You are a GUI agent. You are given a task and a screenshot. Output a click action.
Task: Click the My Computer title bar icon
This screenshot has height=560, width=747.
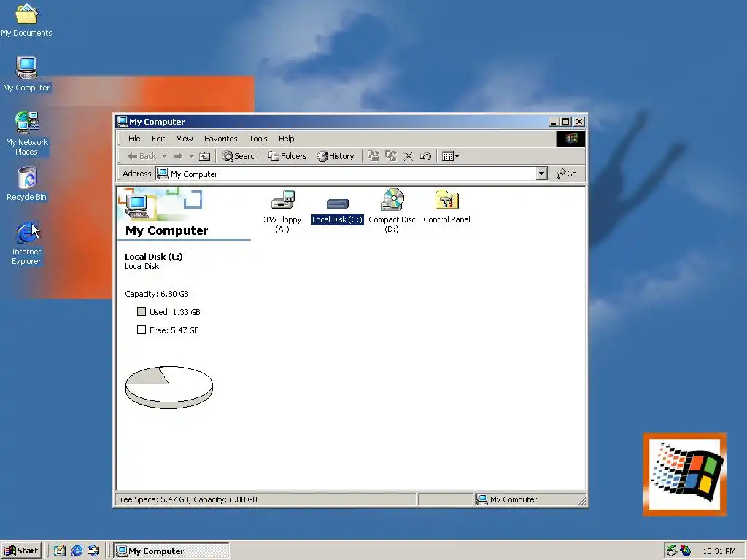point(122,122)
